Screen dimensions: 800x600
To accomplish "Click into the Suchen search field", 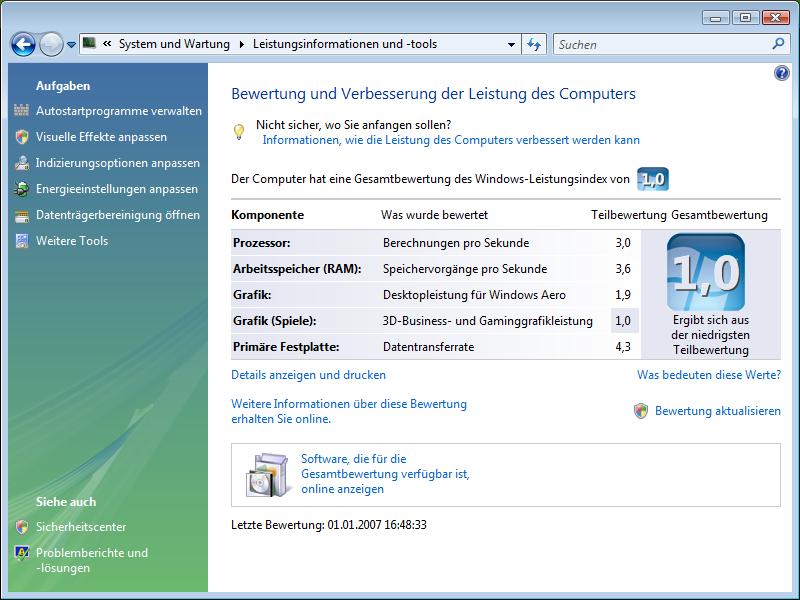I will click(x=660, y=44).
